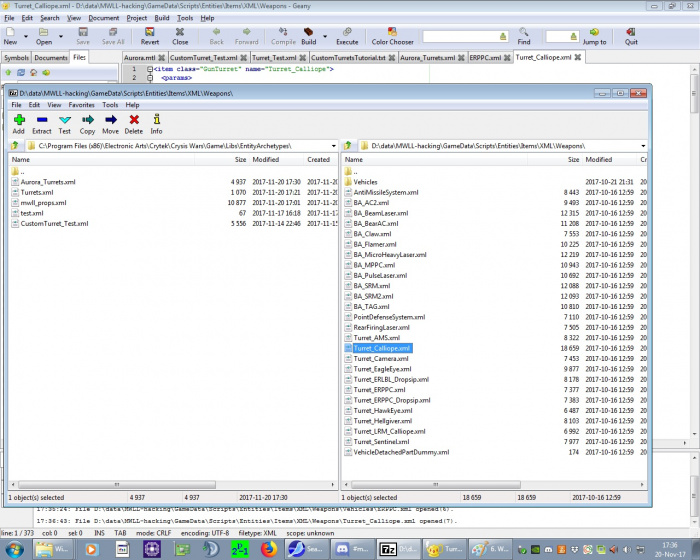The image size is (700, 560).
Task: Sort the left pane by Modified column
Action: click(x=266, y=159)
